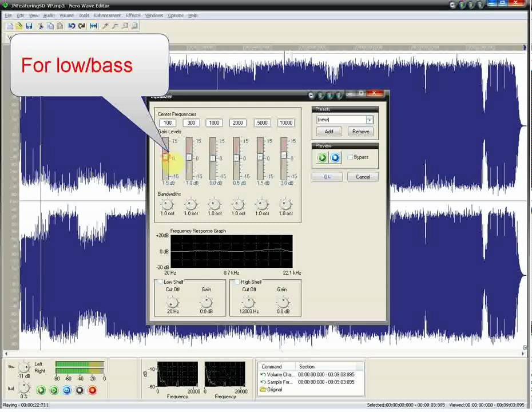
Task: Click the second green play button in transport
Action: pyautogui.click(x=54, y=390)
